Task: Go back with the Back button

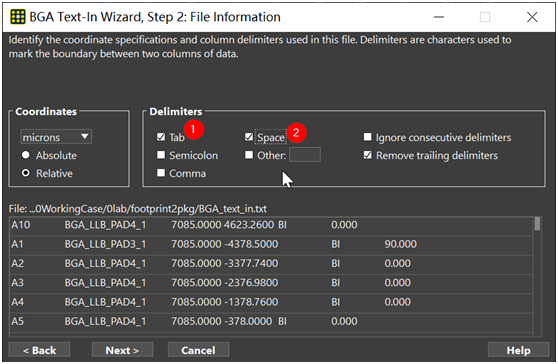Action: click(39, 350)
